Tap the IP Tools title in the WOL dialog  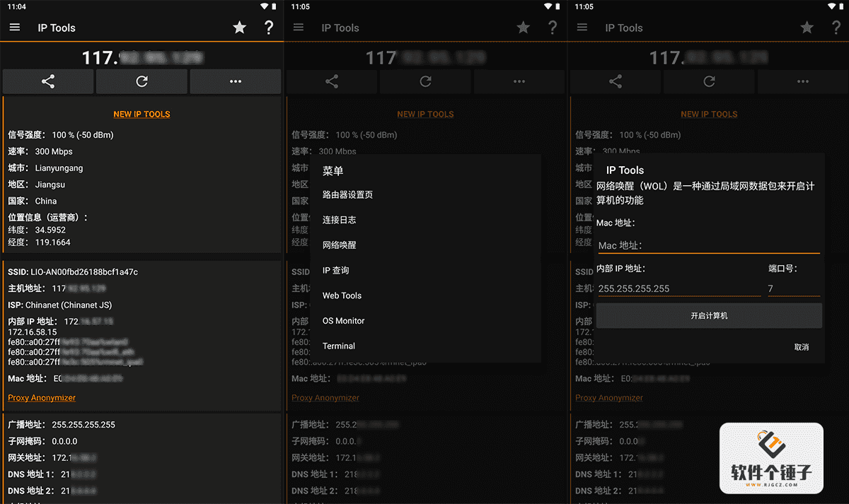coord(625,170)
